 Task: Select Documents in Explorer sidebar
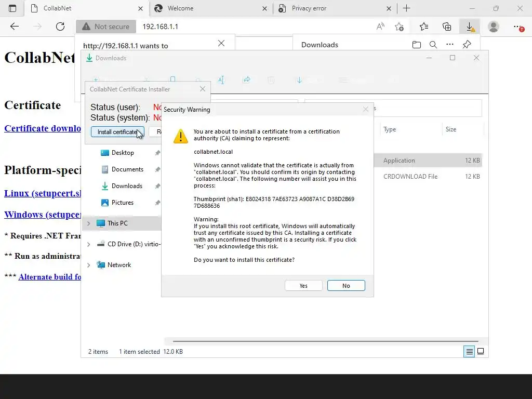coord(127,169)
